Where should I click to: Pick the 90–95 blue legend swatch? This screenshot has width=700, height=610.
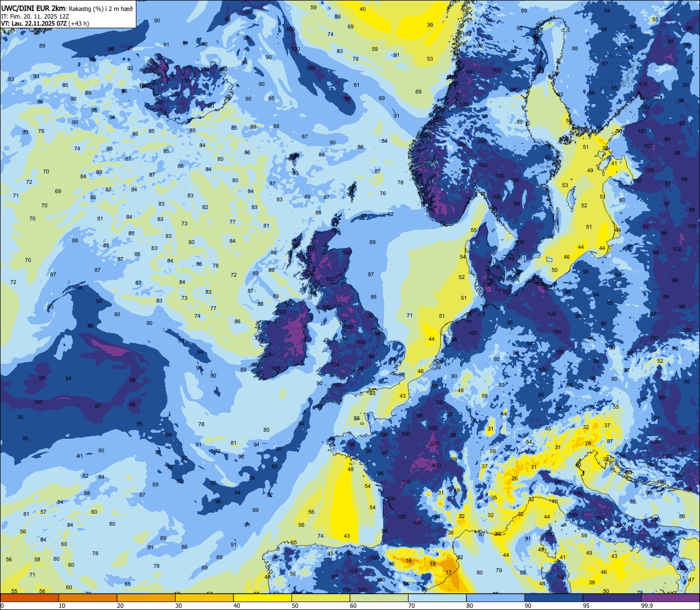553,598
